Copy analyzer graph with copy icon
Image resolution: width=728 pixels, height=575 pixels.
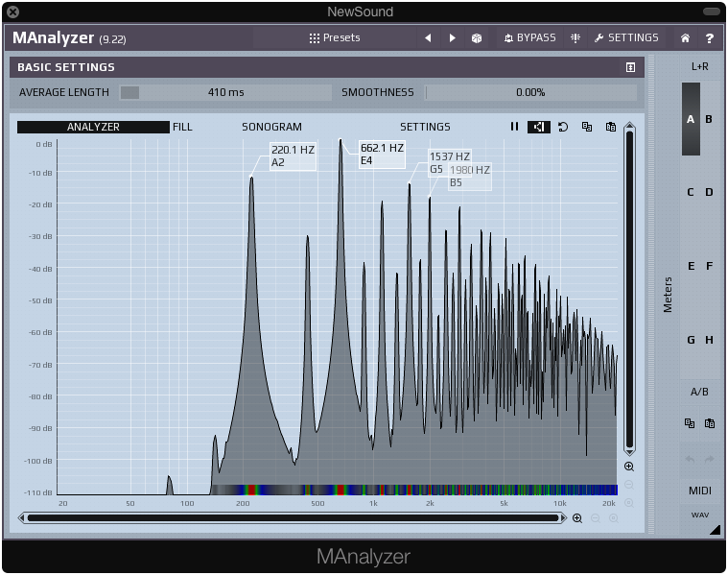[587, 127]
